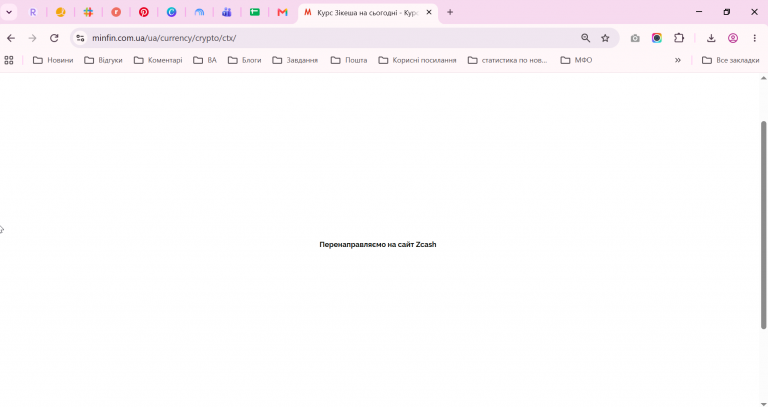Open a new browser tab
This screenshot has height=407, width=768.
pos(450,12)
